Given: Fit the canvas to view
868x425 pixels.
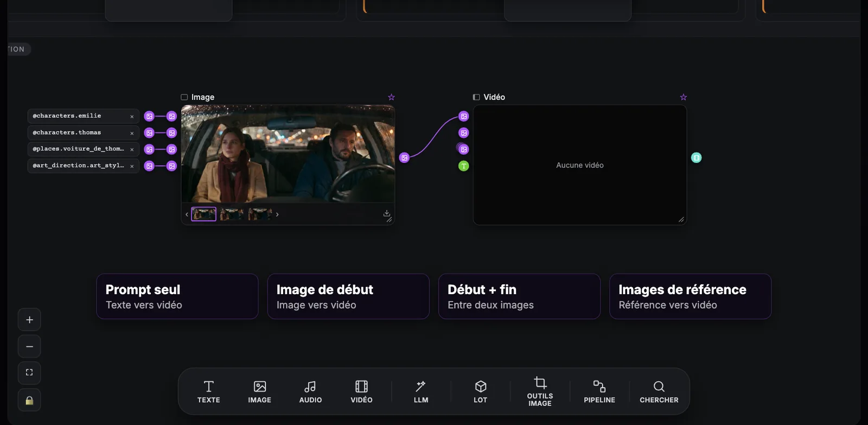Looking at the screenshot, I should (29, 372).
